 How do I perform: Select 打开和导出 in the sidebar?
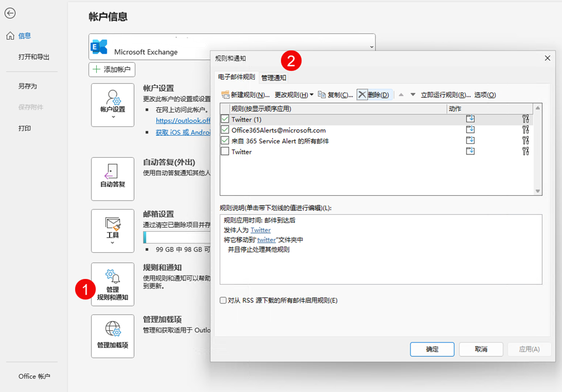(x=34, y=57)
